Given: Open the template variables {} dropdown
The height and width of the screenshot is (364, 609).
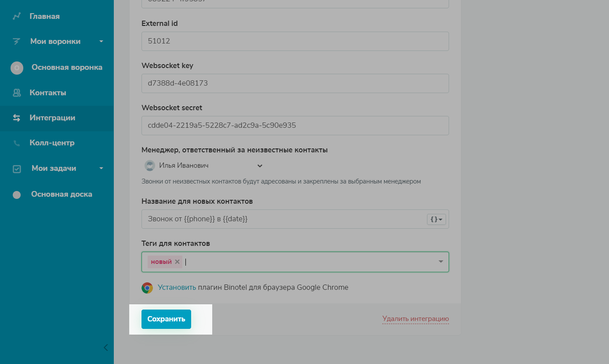Looking at the screenshot, I should [x=436, y=219].
